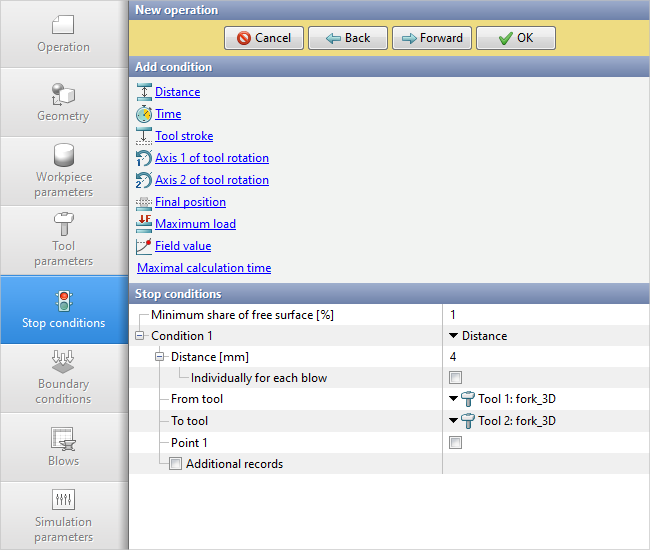Add Maximal calculation time condition link

point(204,268)
